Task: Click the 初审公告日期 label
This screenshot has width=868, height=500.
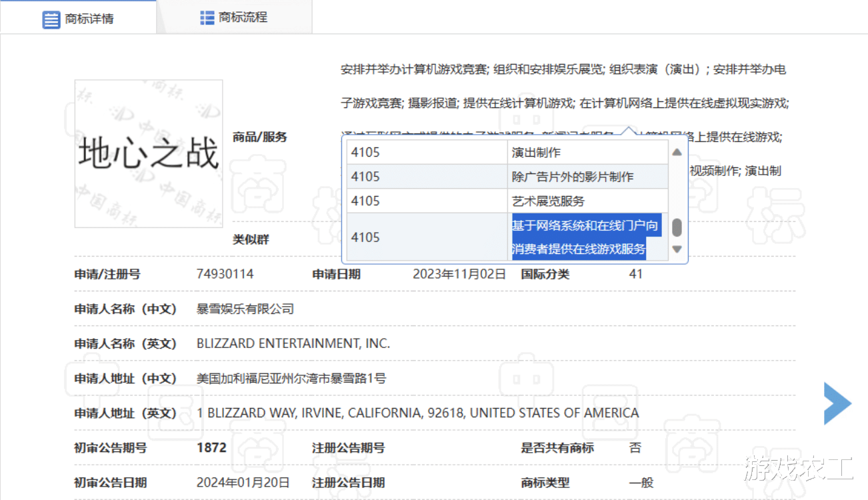Action: tap(111, 483)
